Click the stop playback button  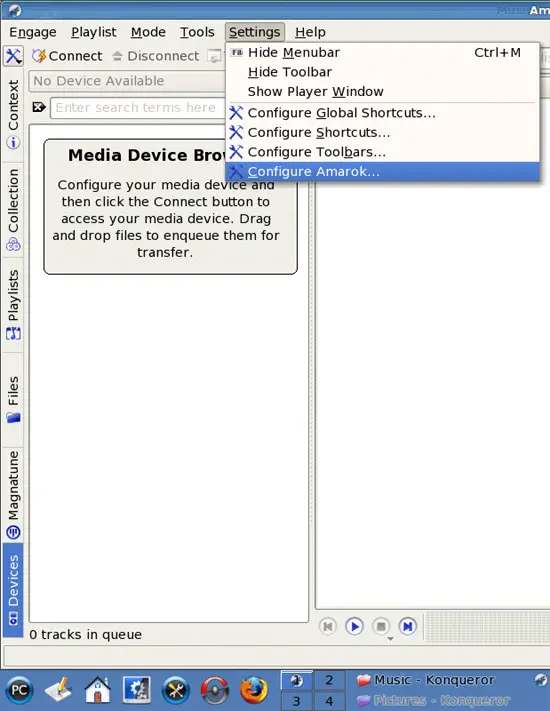tap(381, 627)
